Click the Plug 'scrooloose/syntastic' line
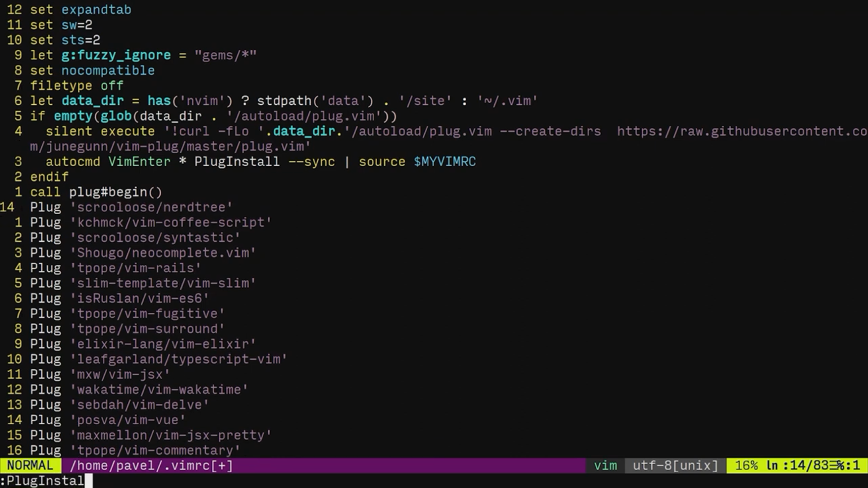Screen dimensions: 868x488 coord(135,238)
